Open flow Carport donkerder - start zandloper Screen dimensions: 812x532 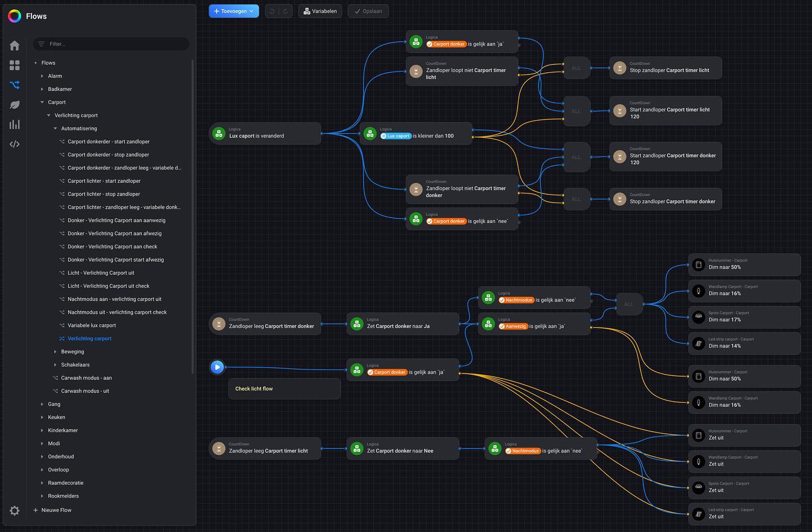click(x=109, y=142)
